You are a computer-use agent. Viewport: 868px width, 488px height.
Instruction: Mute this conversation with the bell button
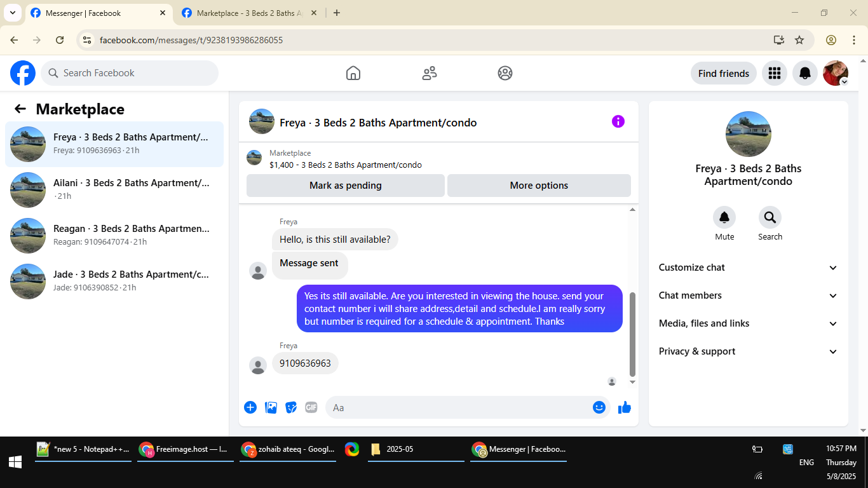click(x=724, y=218)
